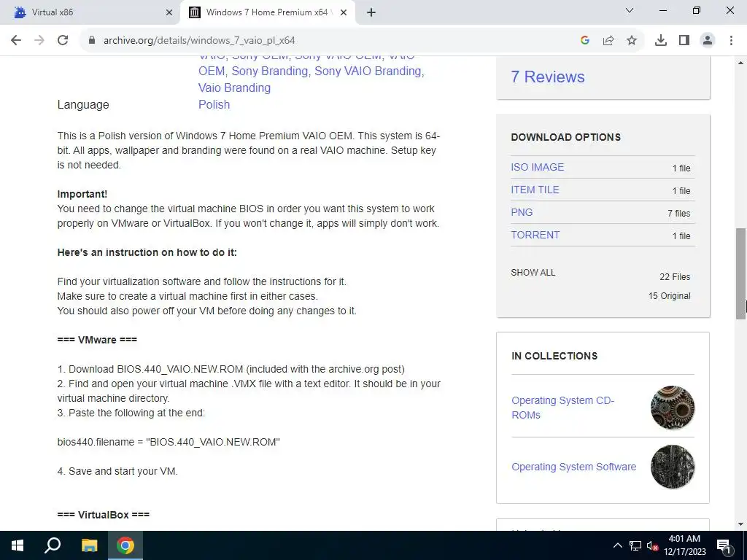Switch to the Virtual x86 tab
Viewport: 747px width, 560px height.
tap(90, 12)
